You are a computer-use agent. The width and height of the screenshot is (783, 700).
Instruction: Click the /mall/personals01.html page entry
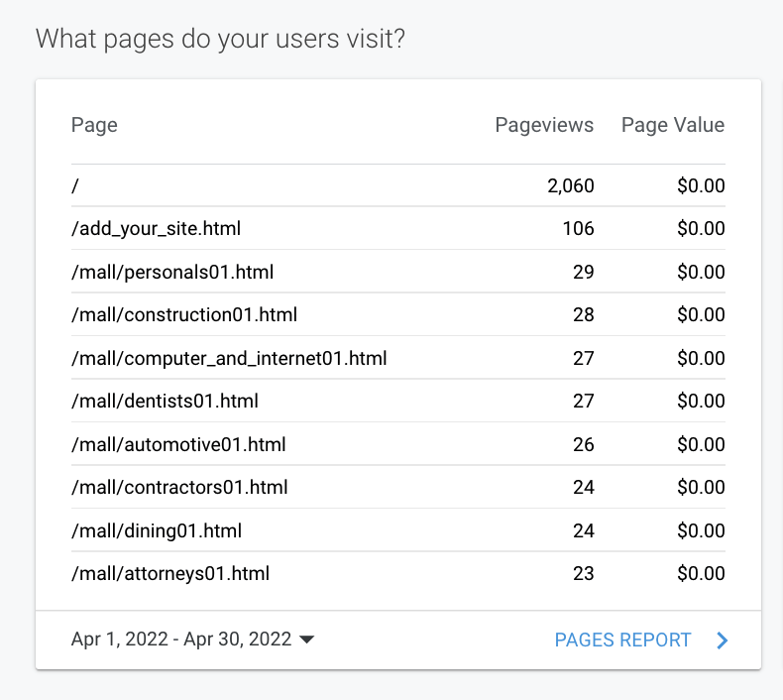[172, 272]
